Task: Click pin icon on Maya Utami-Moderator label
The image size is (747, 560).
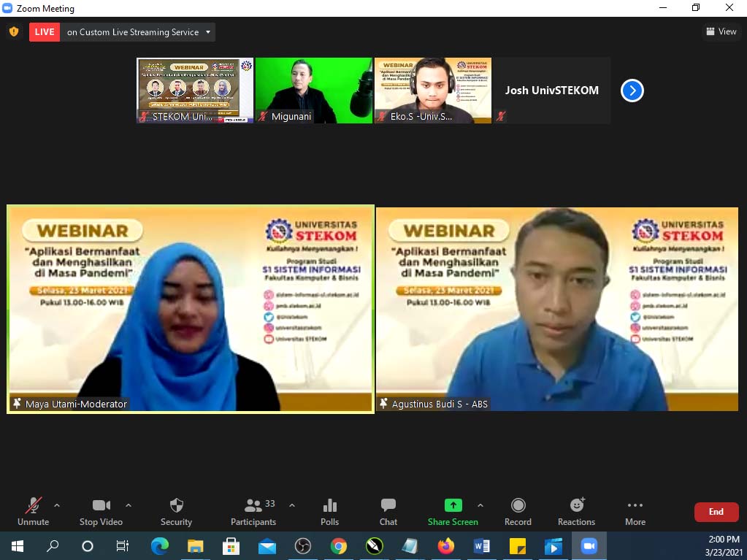Action: point(17,403)
